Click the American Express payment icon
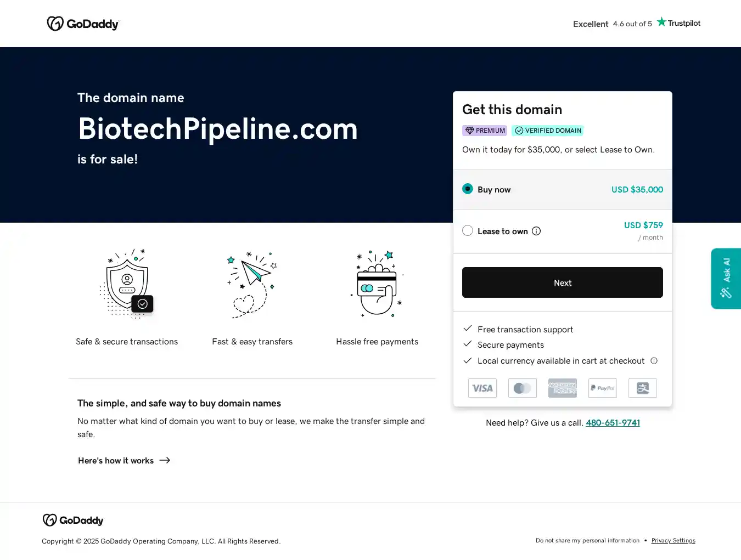Viewport: 741px width, 560px height. click(563, 388)
